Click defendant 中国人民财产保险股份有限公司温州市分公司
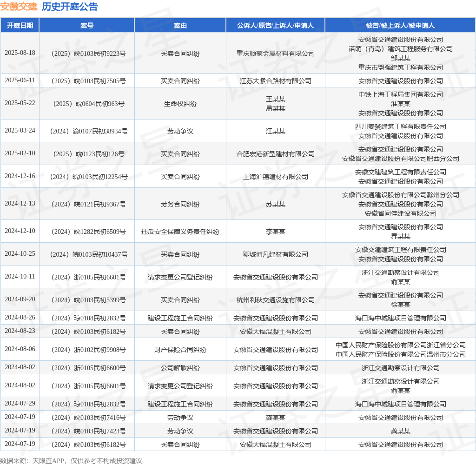 pyautogui.click(x=400, y=354)
